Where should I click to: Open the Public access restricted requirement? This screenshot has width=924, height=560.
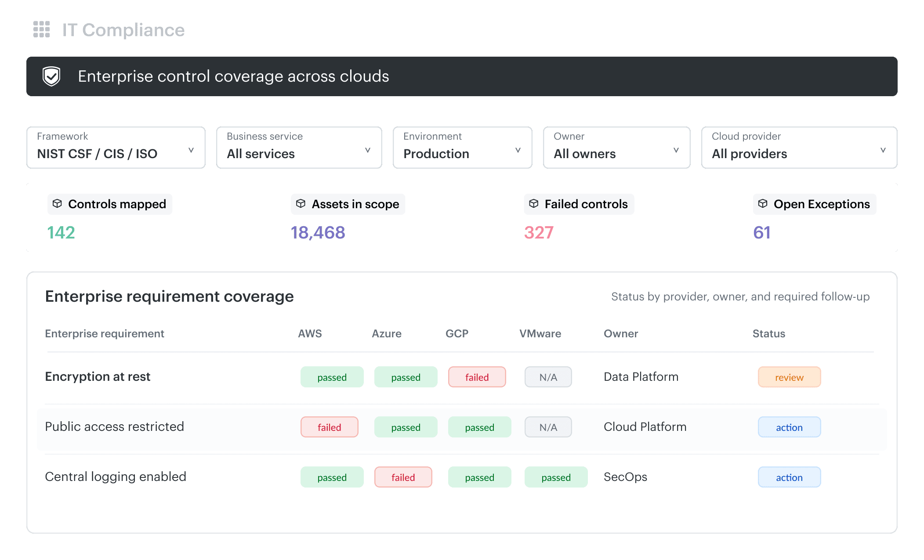click(114, 426)
